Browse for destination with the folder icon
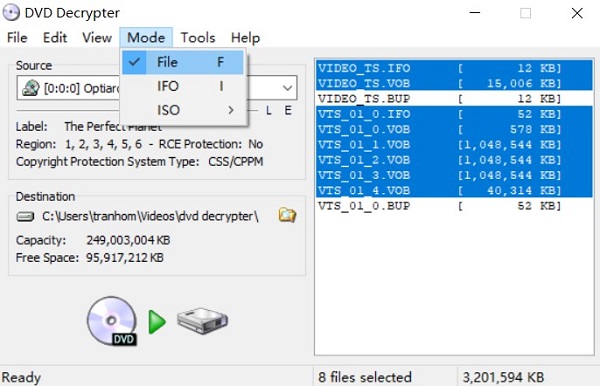The width and height of the screenshot is (600, 386). pos(287,215)
